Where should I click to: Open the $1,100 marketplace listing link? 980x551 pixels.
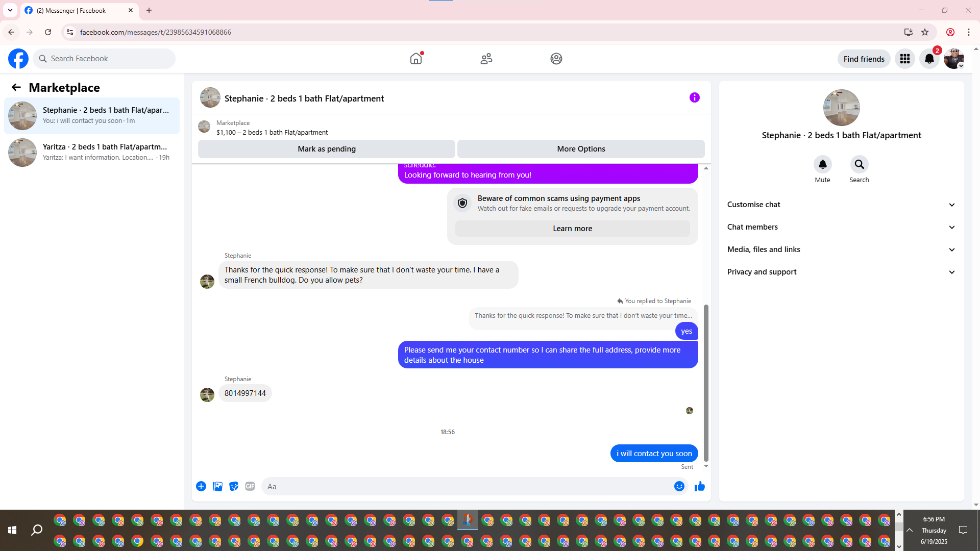coord(272,132)
